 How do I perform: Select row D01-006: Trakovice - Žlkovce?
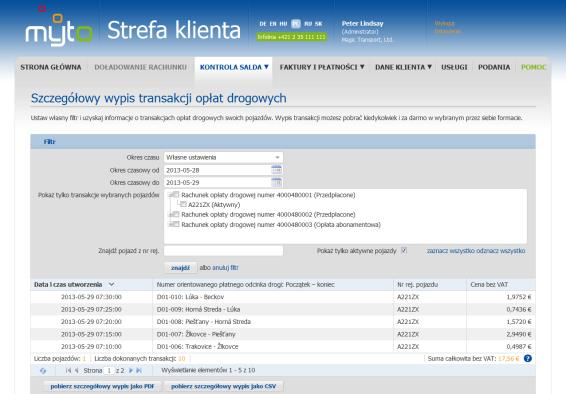(x=283, y=346)
